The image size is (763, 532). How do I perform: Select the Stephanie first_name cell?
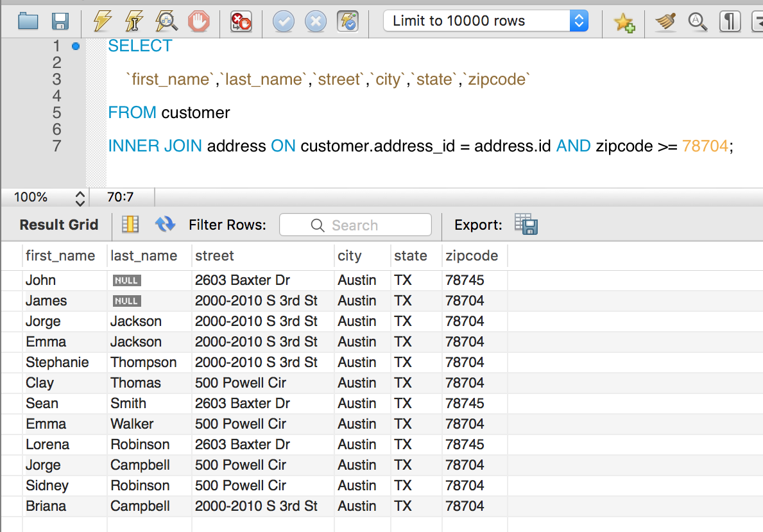(65, 363)
